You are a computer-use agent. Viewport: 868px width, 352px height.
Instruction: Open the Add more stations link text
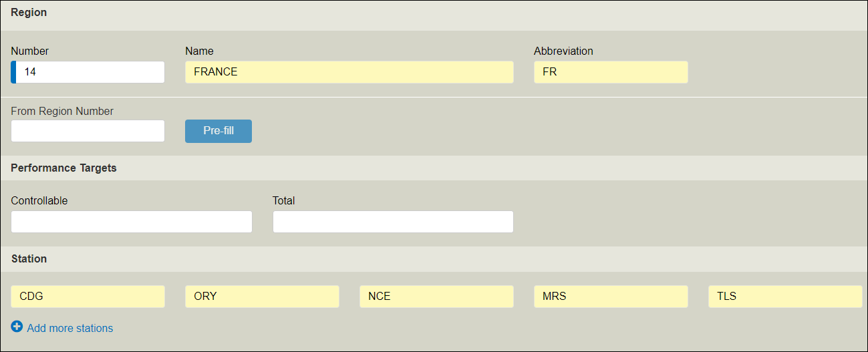70,328
